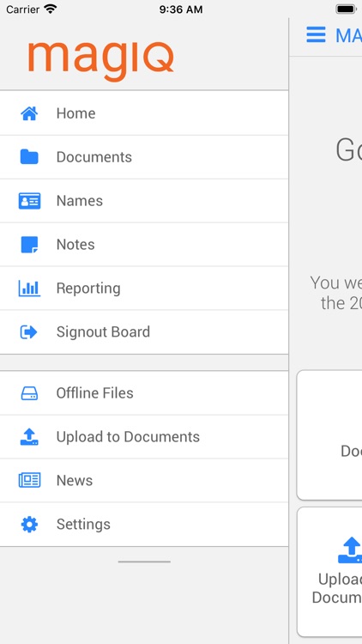The height and width of the screenshot is (644, 362).
Task: Go to the Signout Board label
Action: 104,331
